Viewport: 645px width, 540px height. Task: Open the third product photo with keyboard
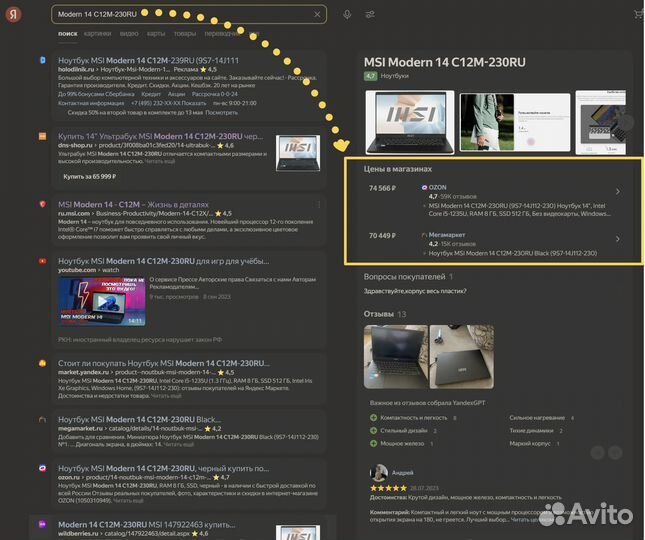(x=601, y=122)
